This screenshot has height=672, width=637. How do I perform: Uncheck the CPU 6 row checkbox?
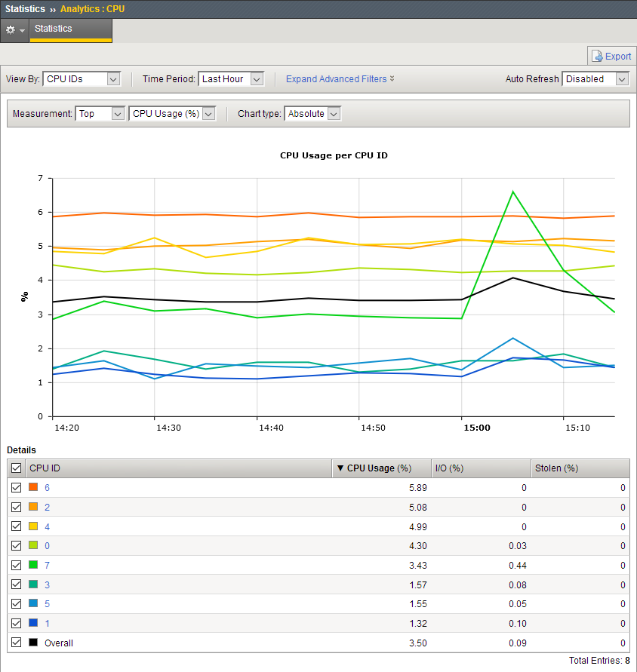click(17, 487)
